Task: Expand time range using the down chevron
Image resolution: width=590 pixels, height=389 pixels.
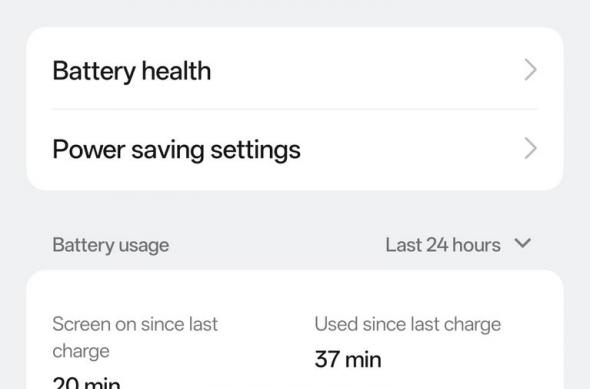Action: pyautogui.click(x=523, y=243)
